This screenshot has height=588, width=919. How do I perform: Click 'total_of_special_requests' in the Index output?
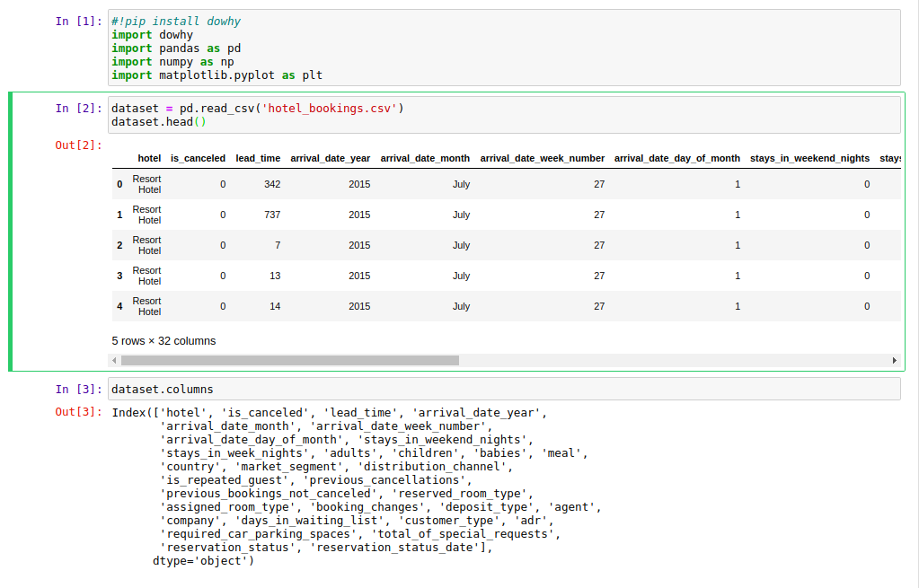coord(463,533)
